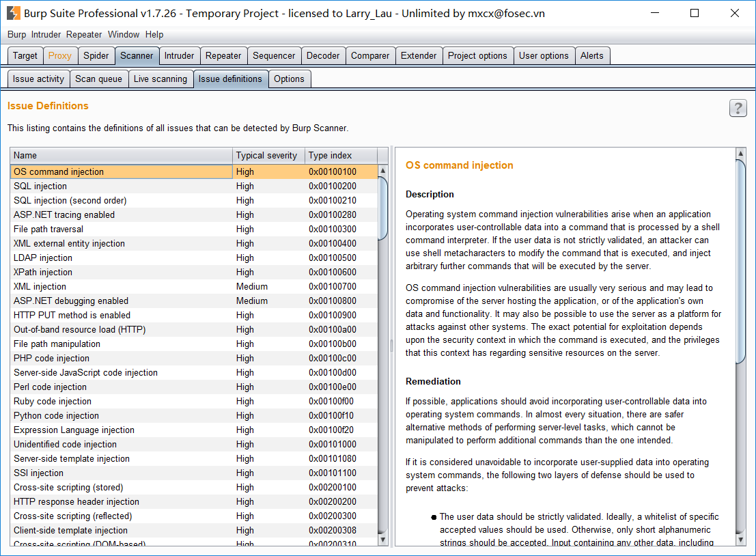The image size is (756, 556).
Task: Select Server-side JavaScript code injection row
Action: point(194,373)
